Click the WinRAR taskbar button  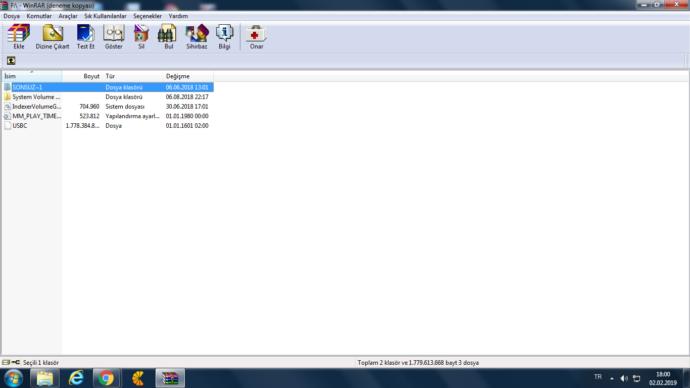tap(170, 378)
